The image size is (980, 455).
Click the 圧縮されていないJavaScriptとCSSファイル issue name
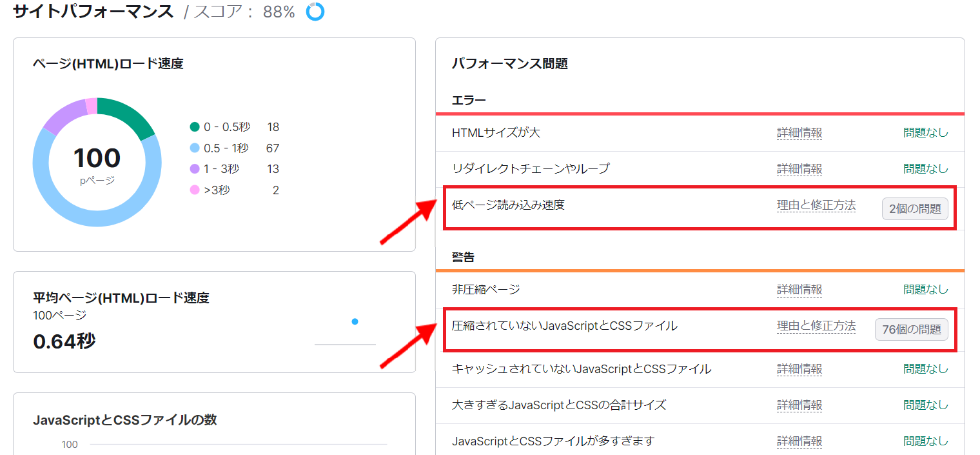pyautogui.click(x=565, y=326)
